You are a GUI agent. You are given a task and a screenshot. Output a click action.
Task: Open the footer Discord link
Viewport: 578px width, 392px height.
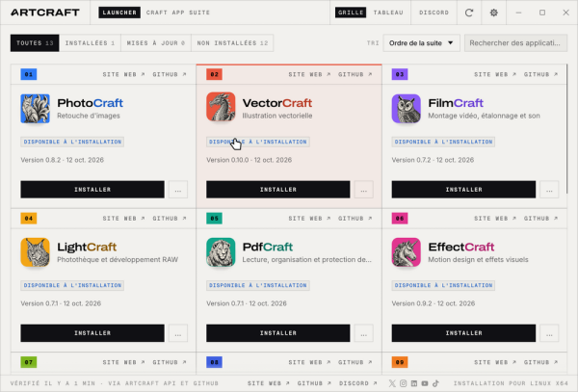click(358, 383)
